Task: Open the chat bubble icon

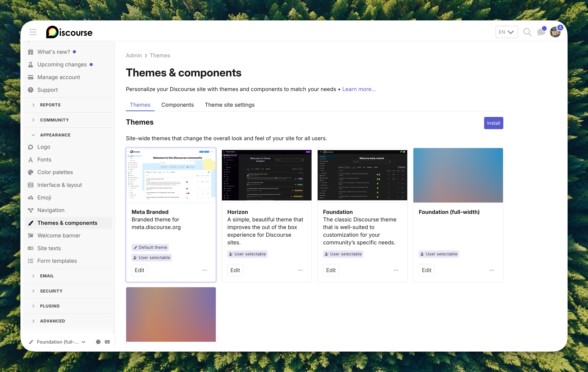Action: [541, 32]
